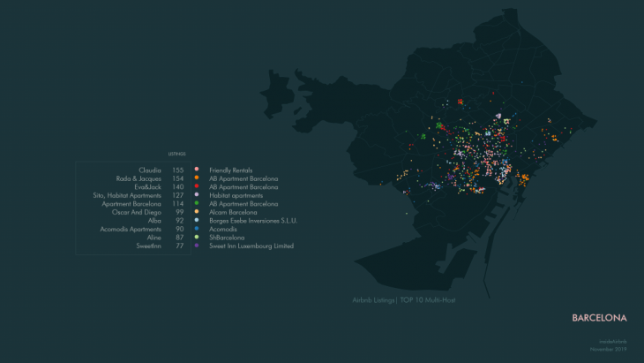
Task: Click the orange dot beside Rada & Jacques
Action: click(196, 178)
